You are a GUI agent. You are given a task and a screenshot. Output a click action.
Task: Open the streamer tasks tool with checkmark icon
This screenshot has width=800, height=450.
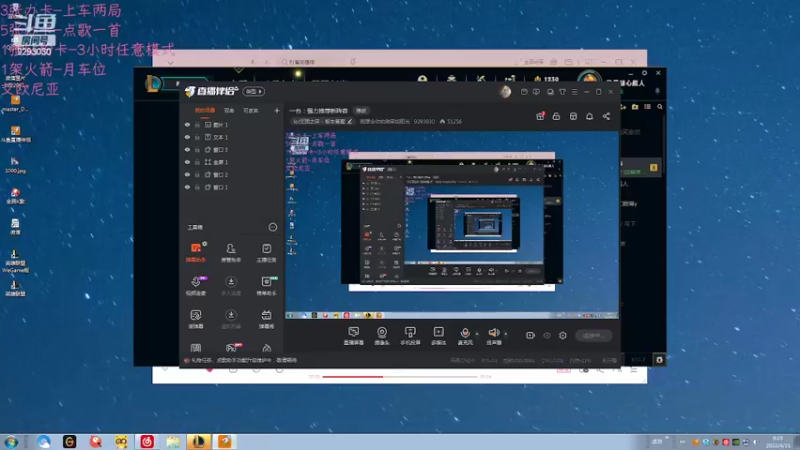pos(266,253)
